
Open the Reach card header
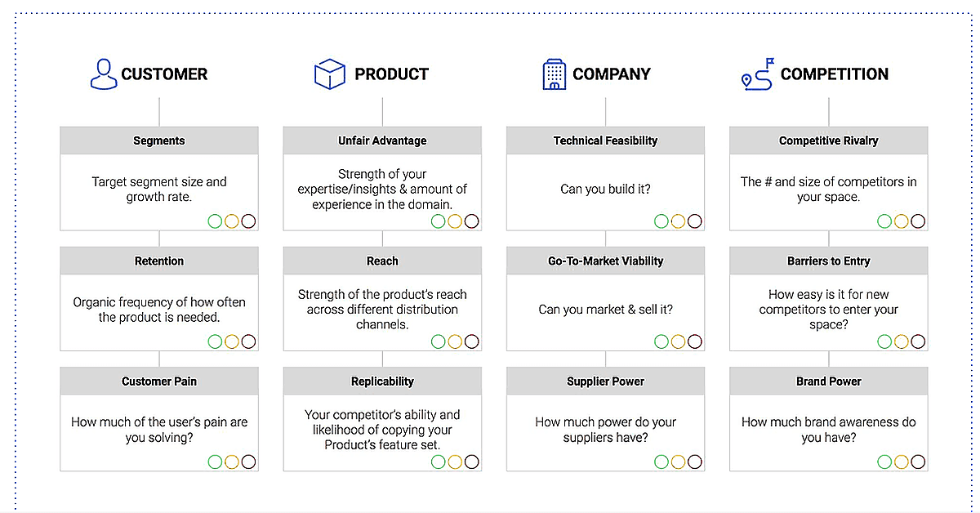(x=382, y=261)
